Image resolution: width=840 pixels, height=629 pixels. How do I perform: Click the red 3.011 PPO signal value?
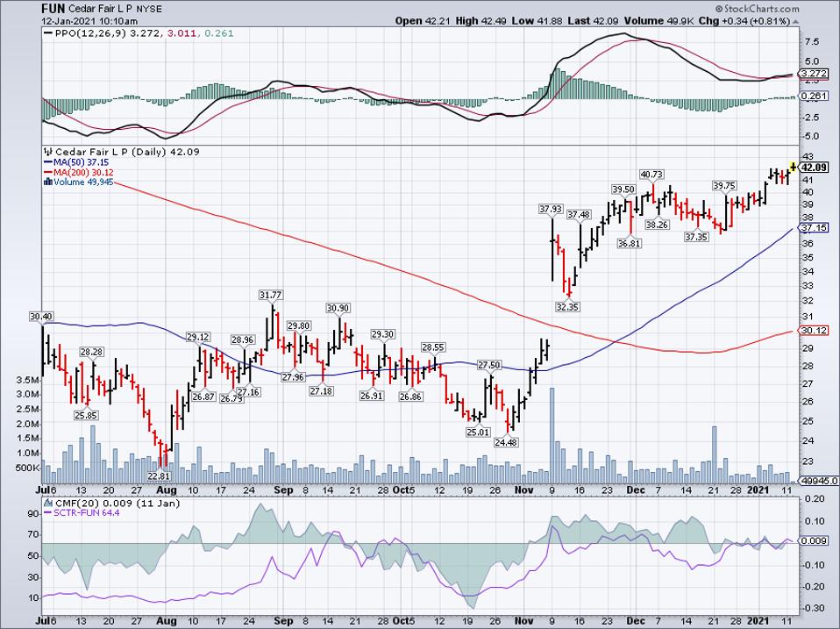point(181,33)
